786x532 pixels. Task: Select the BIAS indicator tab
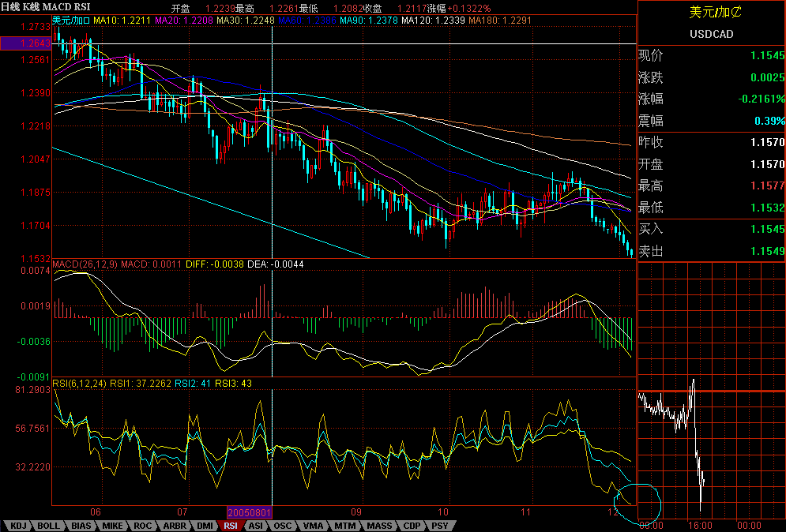point(80,525)
